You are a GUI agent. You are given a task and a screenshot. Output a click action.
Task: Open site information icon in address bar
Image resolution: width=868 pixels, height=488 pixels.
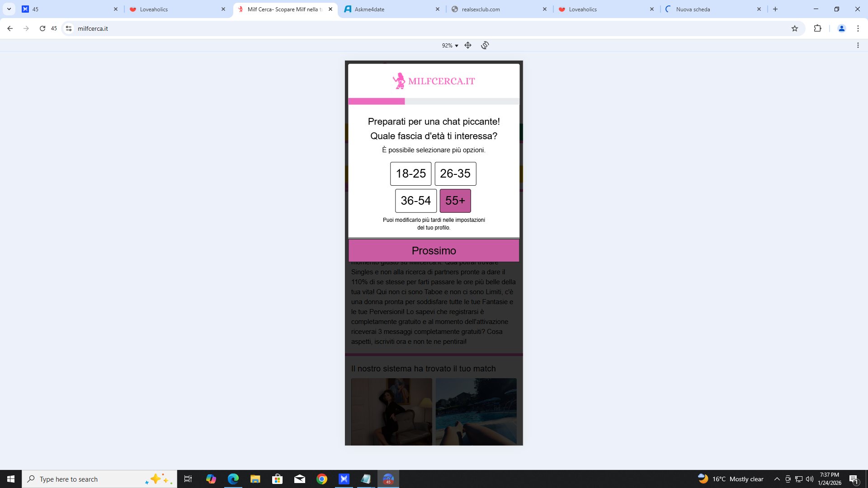[69, 28]
